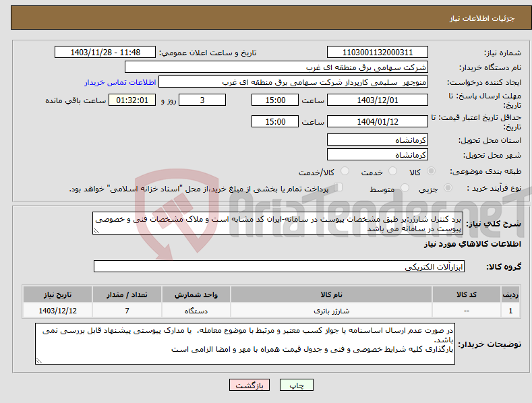Click the چاپ (print) button

[x=296, y=385]
